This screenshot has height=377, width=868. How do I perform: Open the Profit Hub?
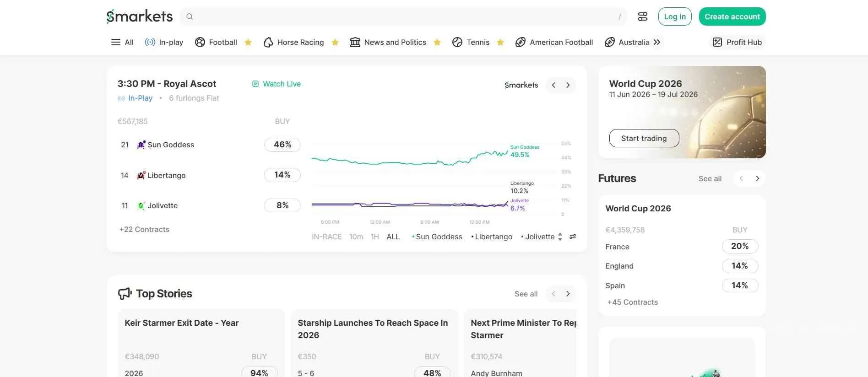click(x=737, y=42)
